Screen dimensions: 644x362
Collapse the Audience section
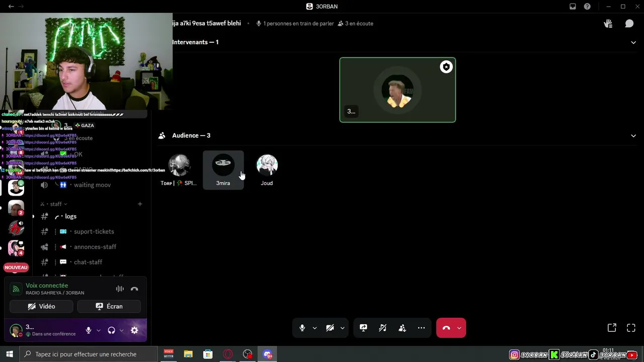633,136
